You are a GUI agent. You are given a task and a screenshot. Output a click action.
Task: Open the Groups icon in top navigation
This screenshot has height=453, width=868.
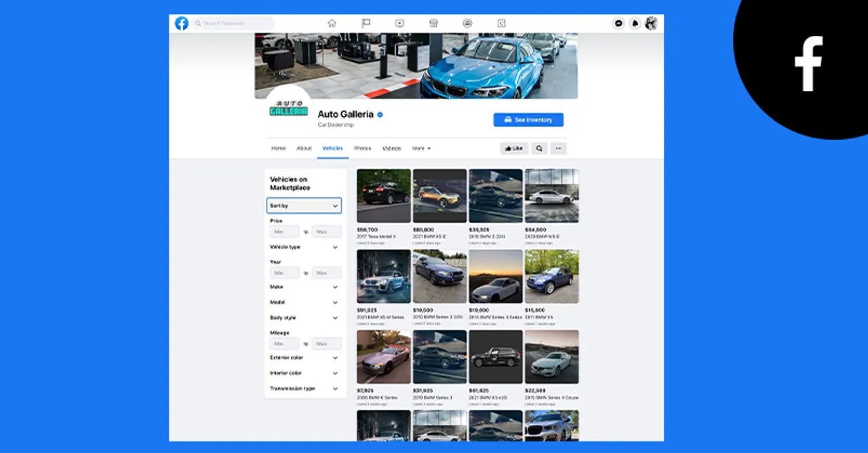[467, 23]
